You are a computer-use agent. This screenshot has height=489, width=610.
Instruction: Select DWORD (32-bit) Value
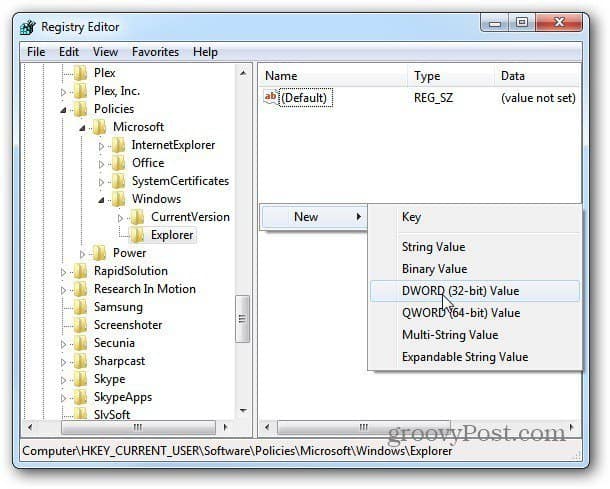(474, 291)
